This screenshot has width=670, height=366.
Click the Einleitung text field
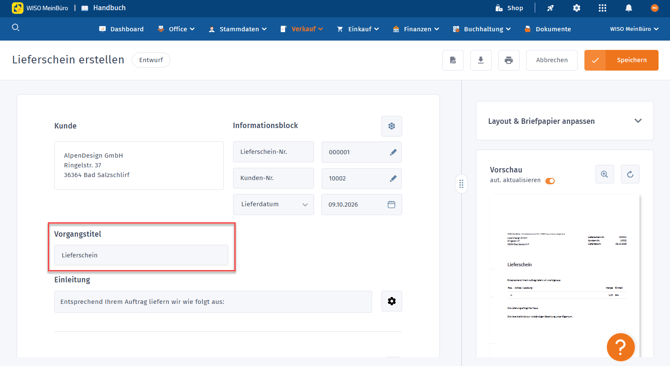point(213,302)
